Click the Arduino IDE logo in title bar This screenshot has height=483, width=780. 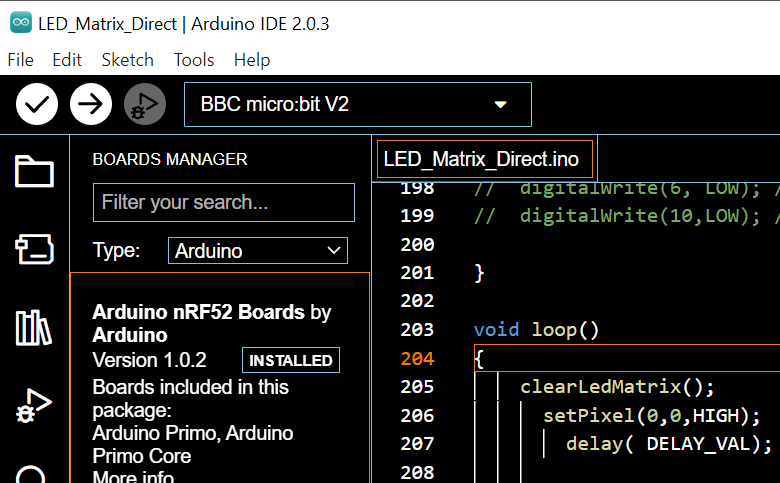21,23
